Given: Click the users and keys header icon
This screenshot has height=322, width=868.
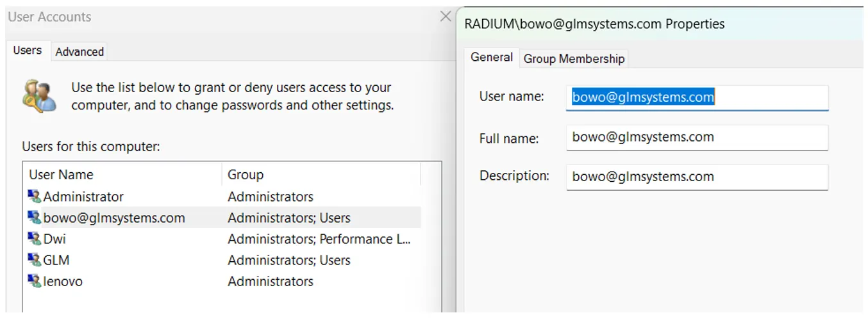Looking at the screenshot, I should point(39,96).
